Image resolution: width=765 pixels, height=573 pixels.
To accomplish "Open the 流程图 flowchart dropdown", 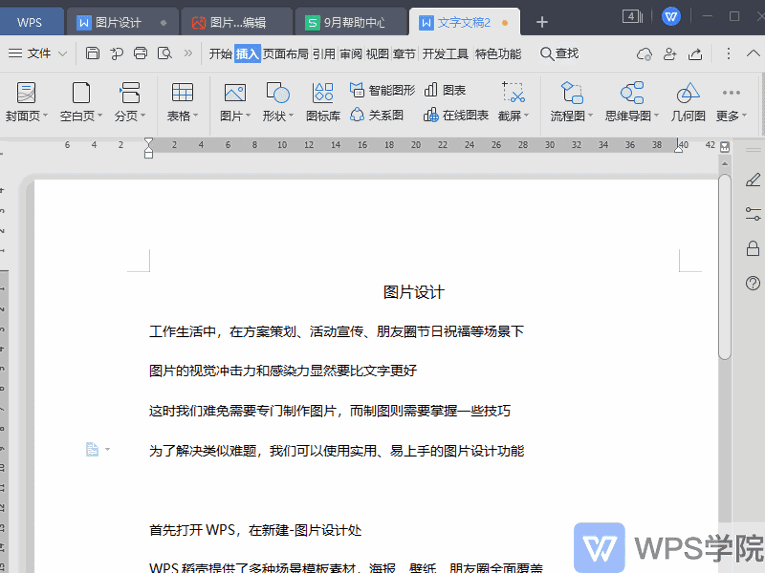I will coord(572,102).
